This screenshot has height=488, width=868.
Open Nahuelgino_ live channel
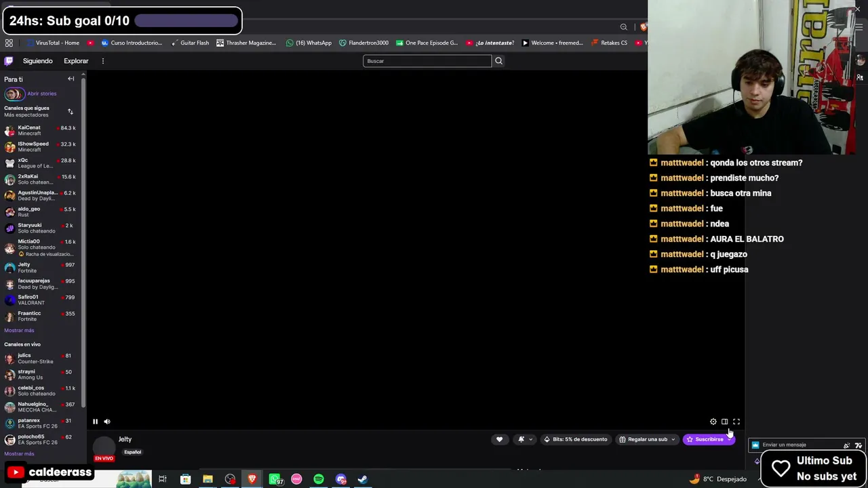pos(41,407)
